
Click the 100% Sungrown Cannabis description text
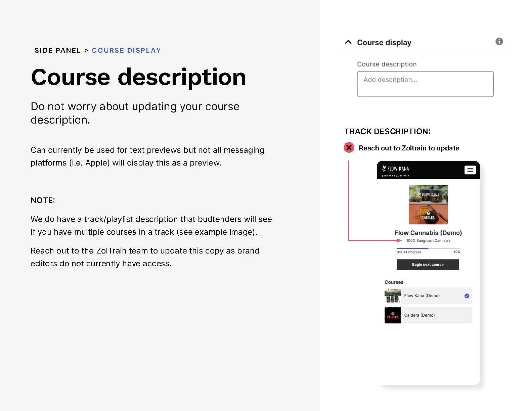click(x=428, y=241)
